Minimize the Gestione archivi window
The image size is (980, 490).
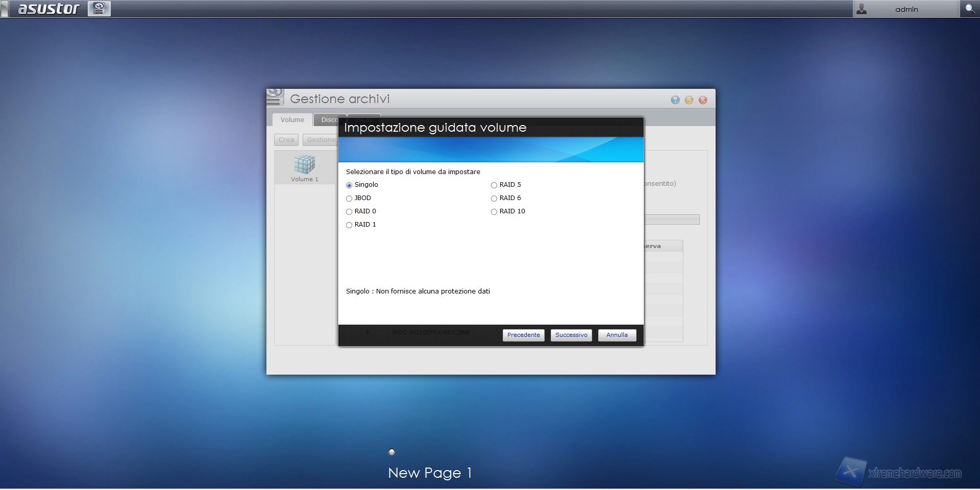(689, 100)
